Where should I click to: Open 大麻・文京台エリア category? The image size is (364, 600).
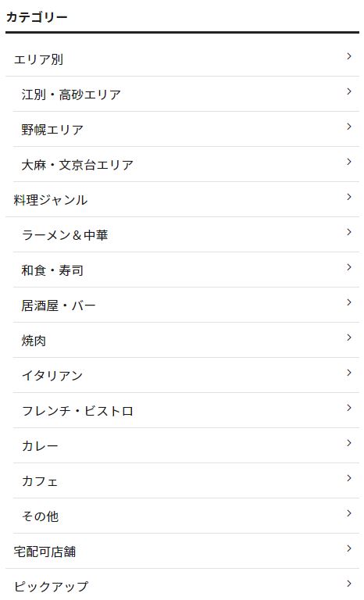coord(186,165)
